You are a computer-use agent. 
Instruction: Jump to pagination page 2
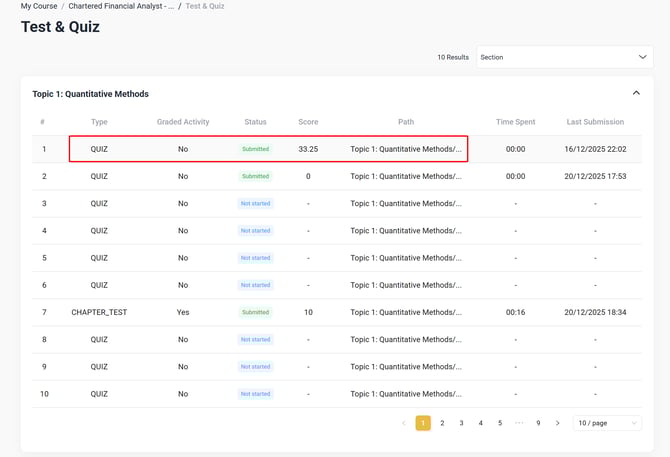[x=442, y=423]
